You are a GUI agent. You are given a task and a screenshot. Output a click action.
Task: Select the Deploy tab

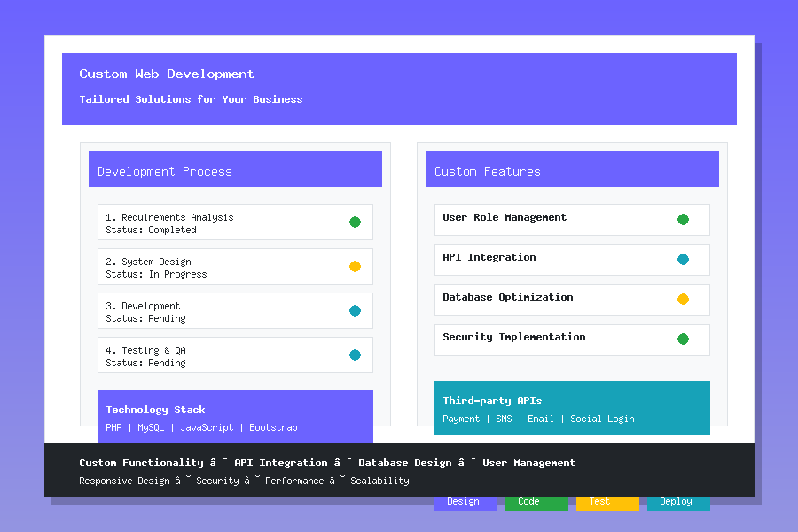676,501
